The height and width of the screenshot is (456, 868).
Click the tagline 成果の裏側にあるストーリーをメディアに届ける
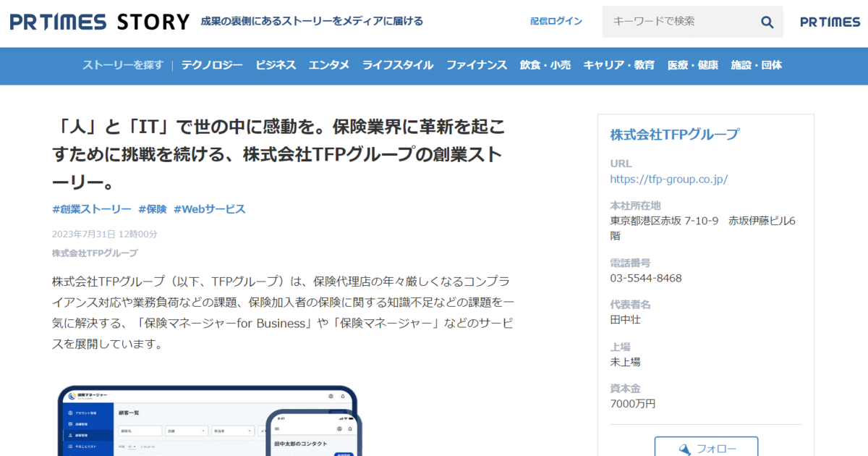pos(312,22)
